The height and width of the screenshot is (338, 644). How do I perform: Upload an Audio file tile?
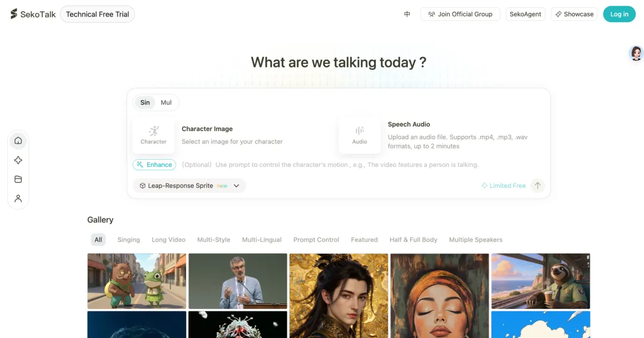pyautogui.click(x=360, y=135)
